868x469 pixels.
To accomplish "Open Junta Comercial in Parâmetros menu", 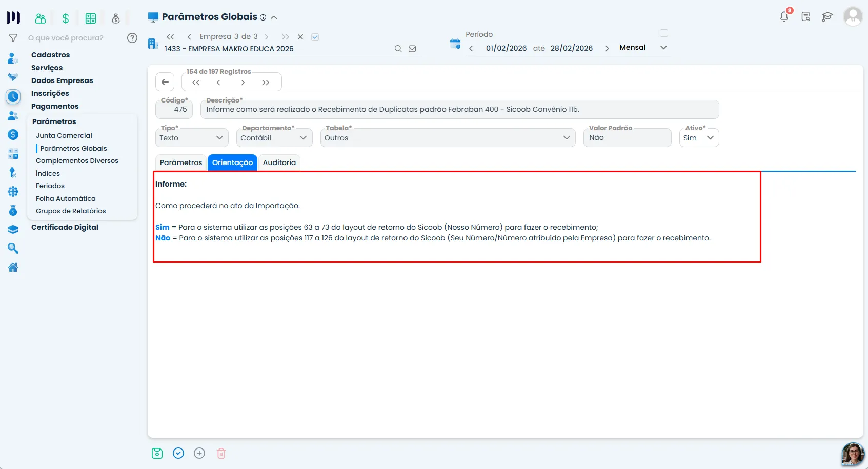I will point(64,135).
